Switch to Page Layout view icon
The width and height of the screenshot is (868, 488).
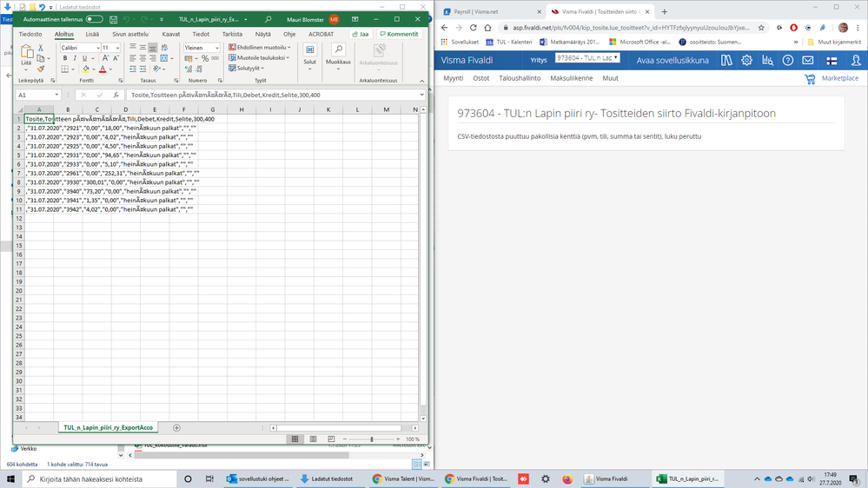[x=314, y=439]
